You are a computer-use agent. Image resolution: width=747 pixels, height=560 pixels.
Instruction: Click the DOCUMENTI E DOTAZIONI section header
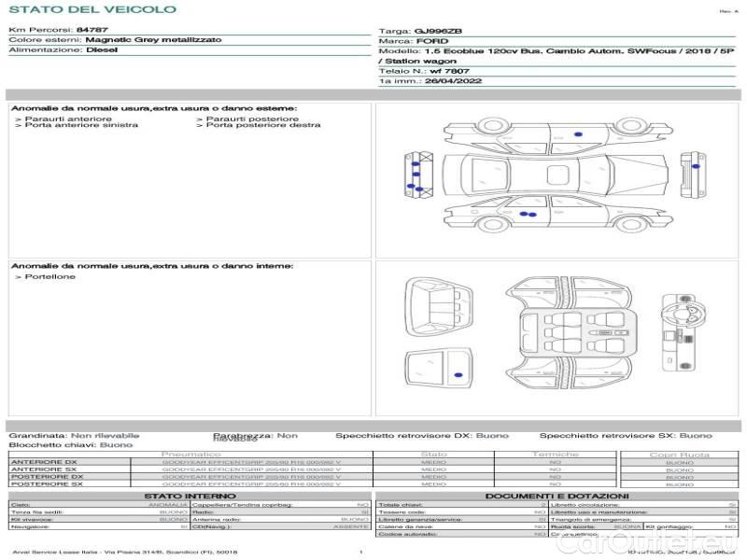[x=557, y=496]
